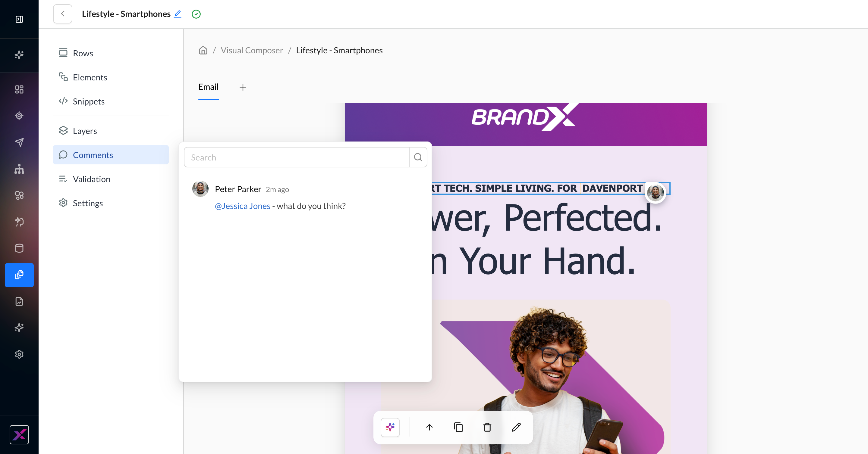Screen dimensions: 868x454
Task: Open the hierarchy org-chart icon in sidebar
Action: point(19,169)
